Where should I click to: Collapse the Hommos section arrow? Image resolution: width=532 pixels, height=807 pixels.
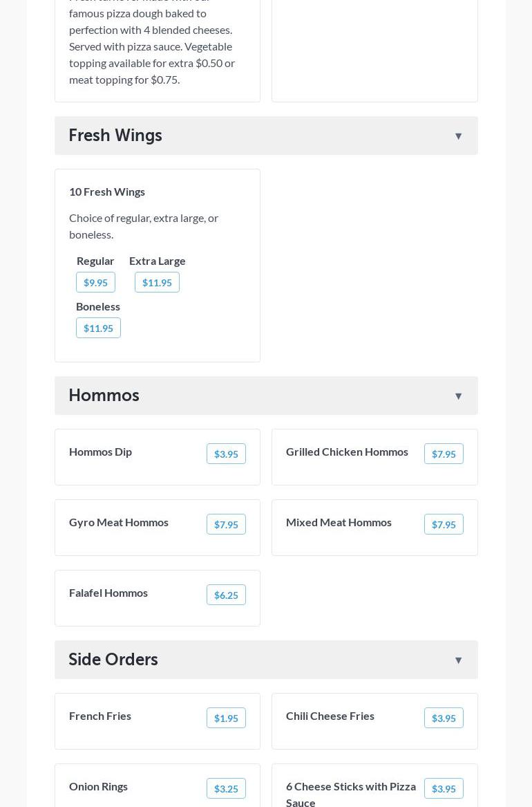tap(458, 396)
